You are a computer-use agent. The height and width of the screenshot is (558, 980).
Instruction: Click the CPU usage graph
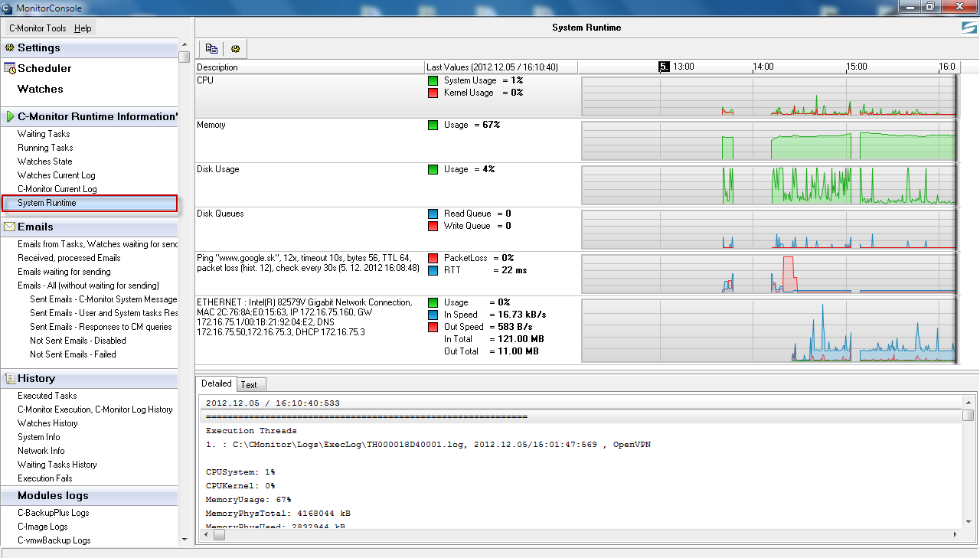click(769, 96)
